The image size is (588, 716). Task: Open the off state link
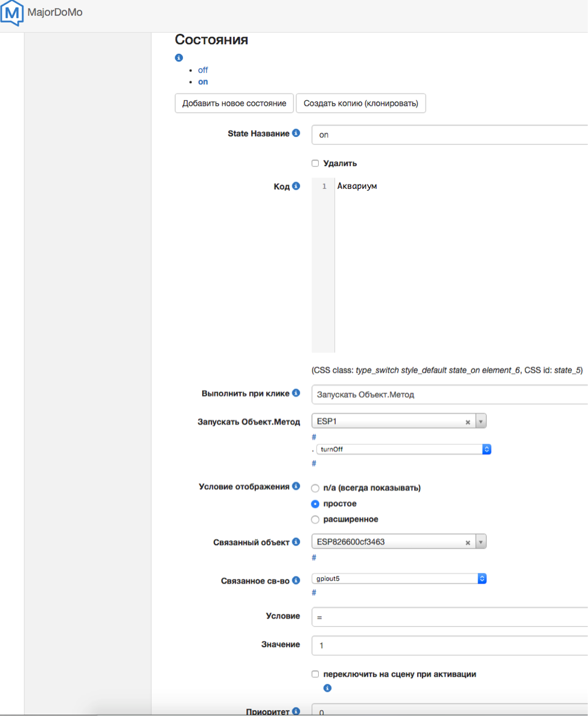click(203, 70)
